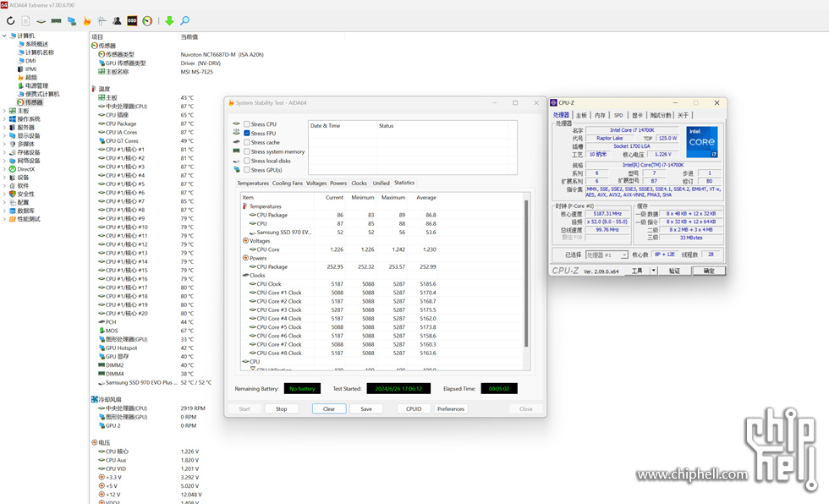This screenshot has width=829, height=504.
Task: Enable the Stress local disks checkbox
Action: click(x=247, y=161)
